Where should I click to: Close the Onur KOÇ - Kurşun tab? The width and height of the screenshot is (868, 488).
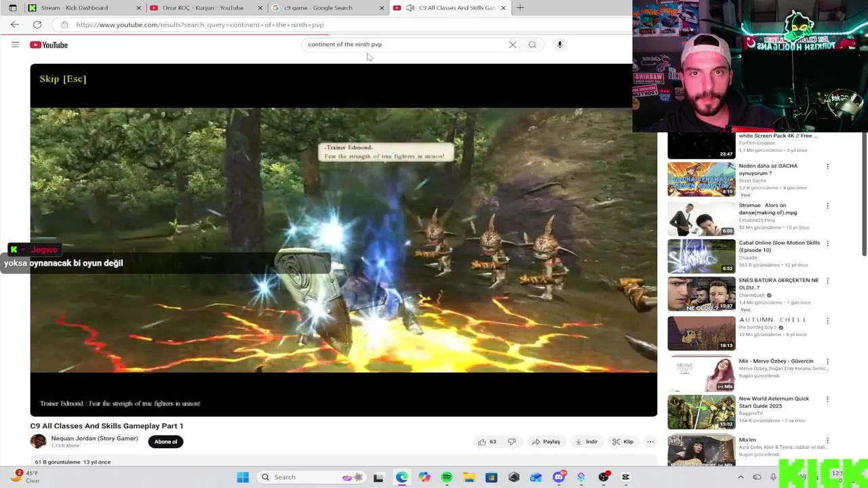[260, 8]
